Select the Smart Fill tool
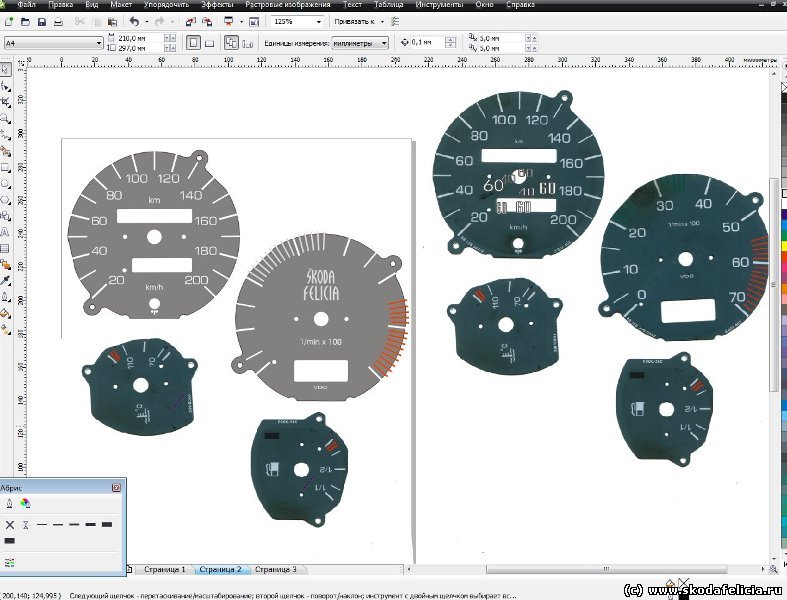Image resolution: width=787 pixels, height=600 pixels. [x=5, y=151]
